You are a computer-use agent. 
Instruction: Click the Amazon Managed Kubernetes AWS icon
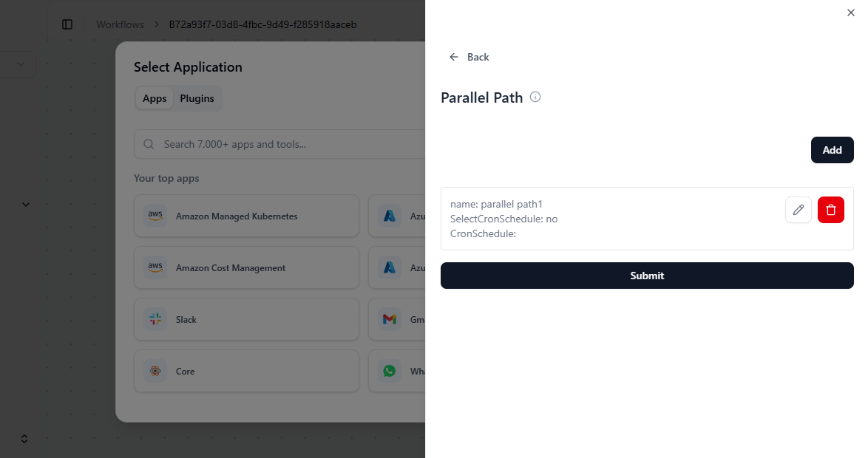pyautogui.click(x=155, y=216)
